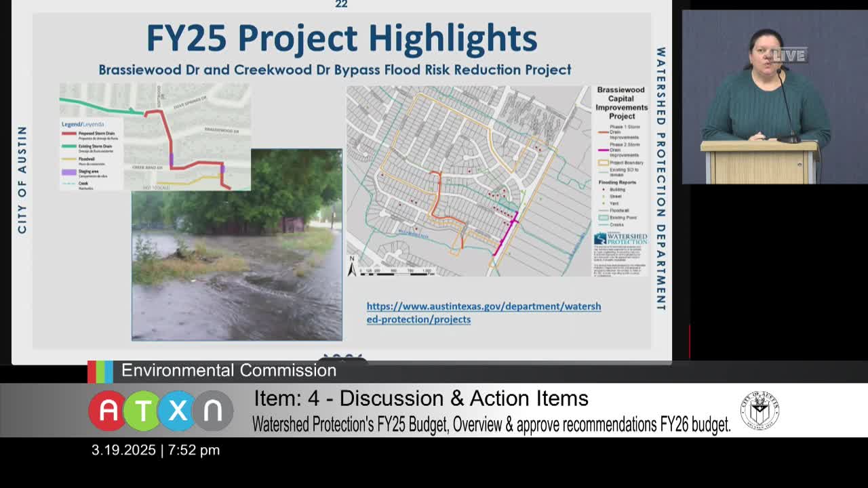Click the vertical 'CITY OF AUSTIN' text

click(x=22, y=180)
